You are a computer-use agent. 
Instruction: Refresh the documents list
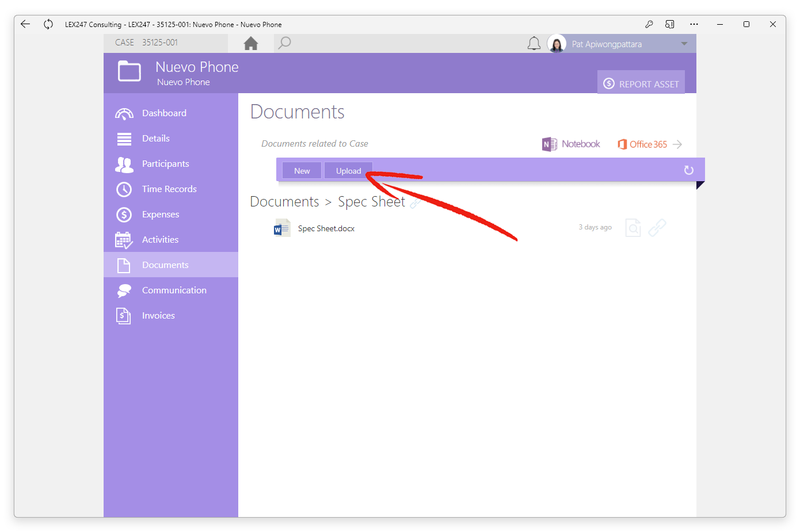tap(688, 170)
